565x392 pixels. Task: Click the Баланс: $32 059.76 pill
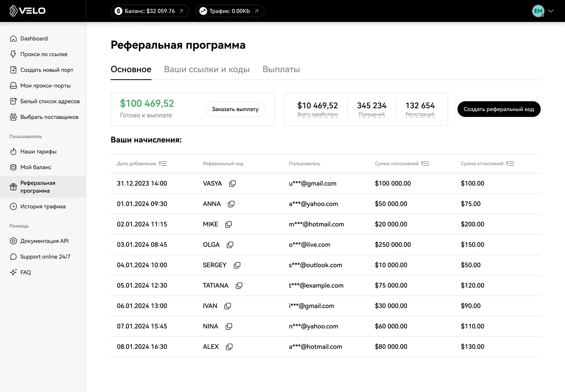tap(150, 11)
